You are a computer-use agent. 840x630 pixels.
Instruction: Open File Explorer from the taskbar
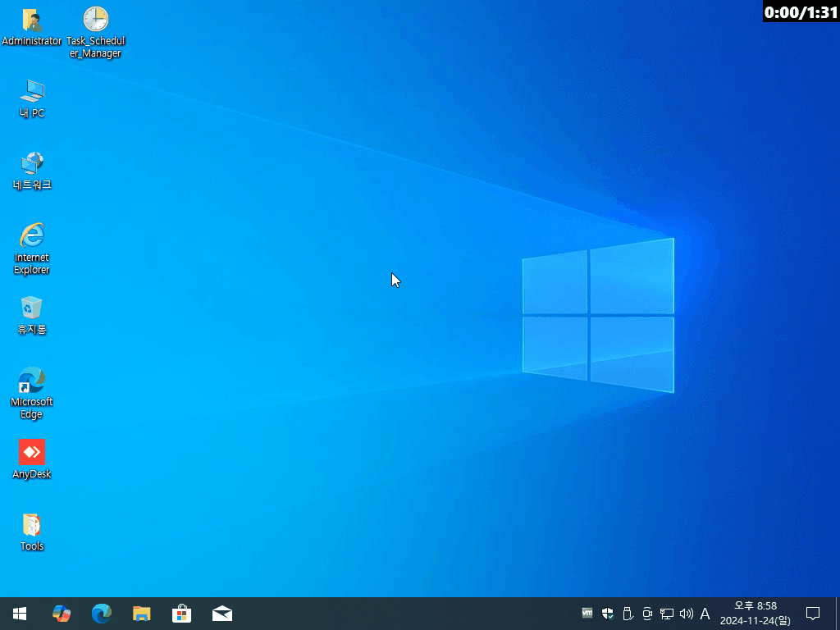click(141, 614)
